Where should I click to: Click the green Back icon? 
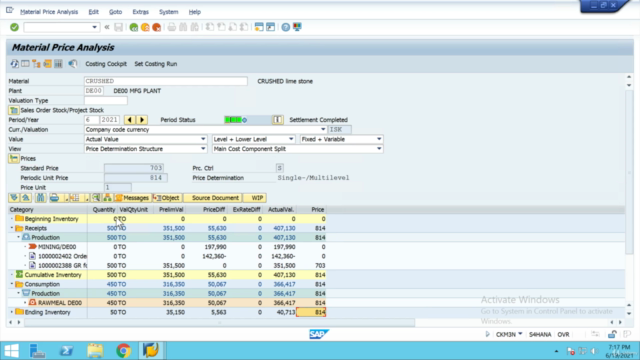pyautogui.click(x=133, y=27)
